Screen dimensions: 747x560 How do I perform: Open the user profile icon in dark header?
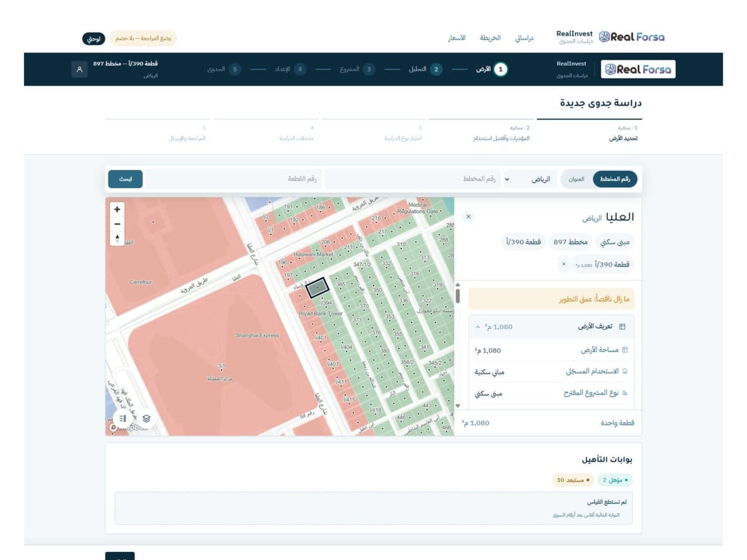79,69
